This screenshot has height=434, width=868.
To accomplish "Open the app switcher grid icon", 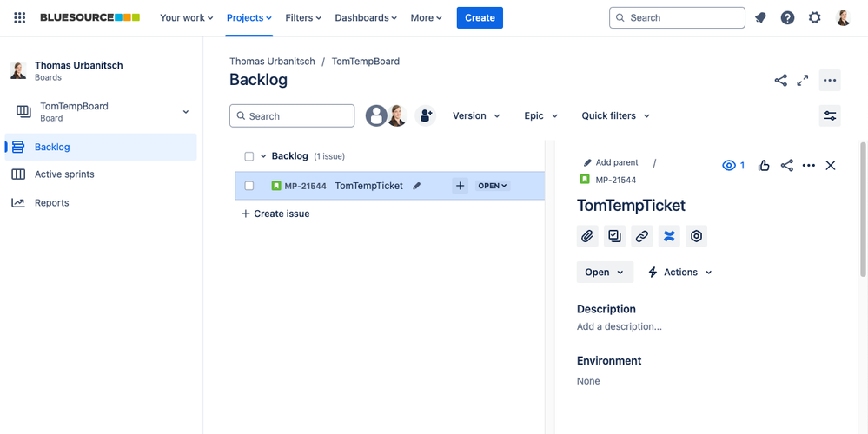I will click(19, 17).
